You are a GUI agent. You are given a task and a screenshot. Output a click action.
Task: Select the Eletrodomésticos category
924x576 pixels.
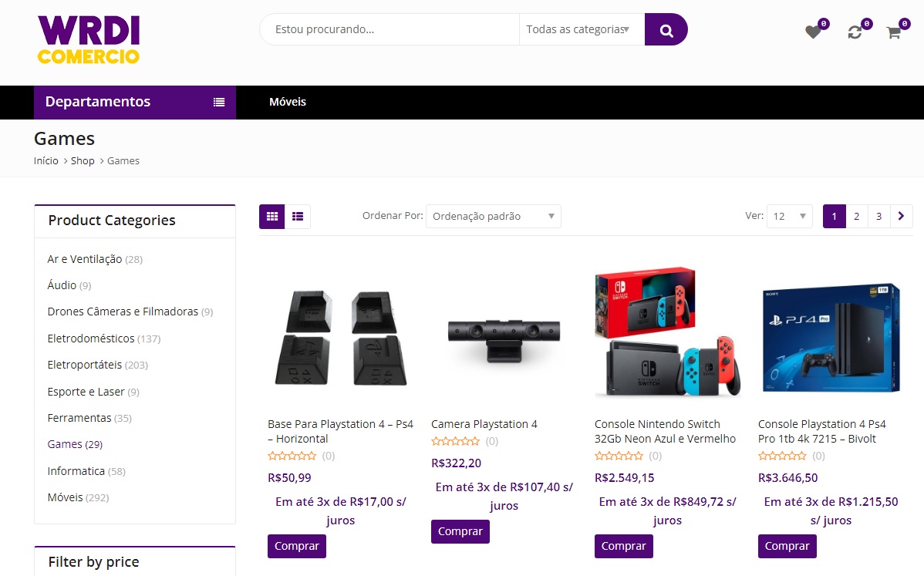pyautogui.click(x=91, y=339)
